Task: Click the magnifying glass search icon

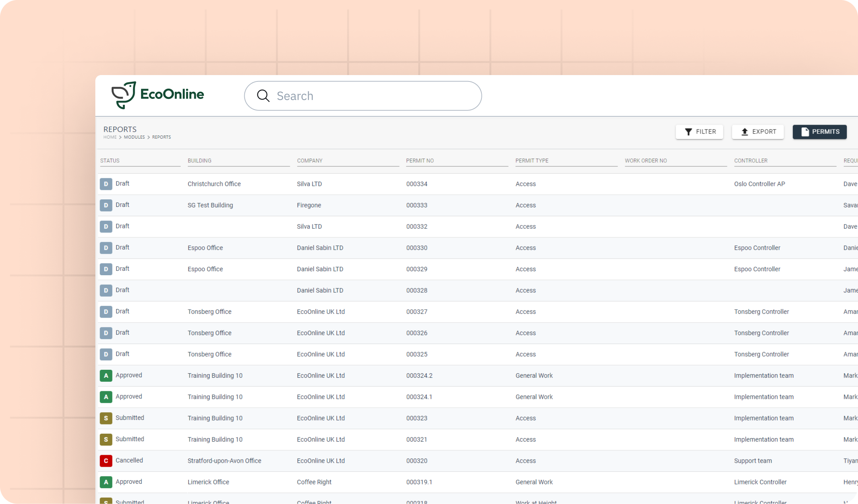Action: click(x=263, y=96)
